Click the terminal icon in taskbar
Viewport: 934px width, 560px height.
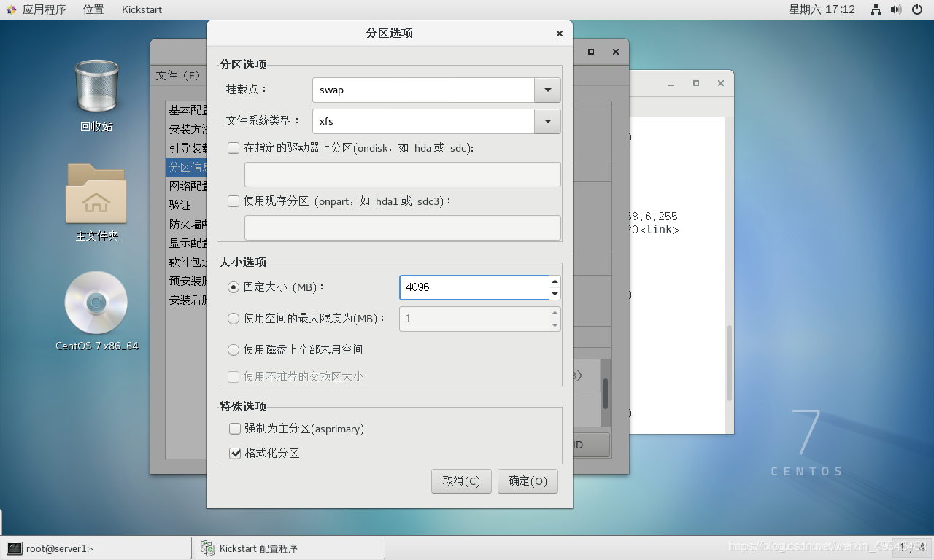[x=14, y=548]
